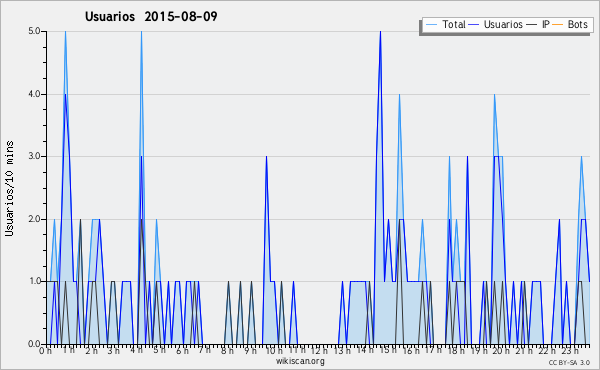Screen dimensions: 600x370
Task: Click the 3.0 Usuarios peak near 10 h
Action: (x=266, y=157)
